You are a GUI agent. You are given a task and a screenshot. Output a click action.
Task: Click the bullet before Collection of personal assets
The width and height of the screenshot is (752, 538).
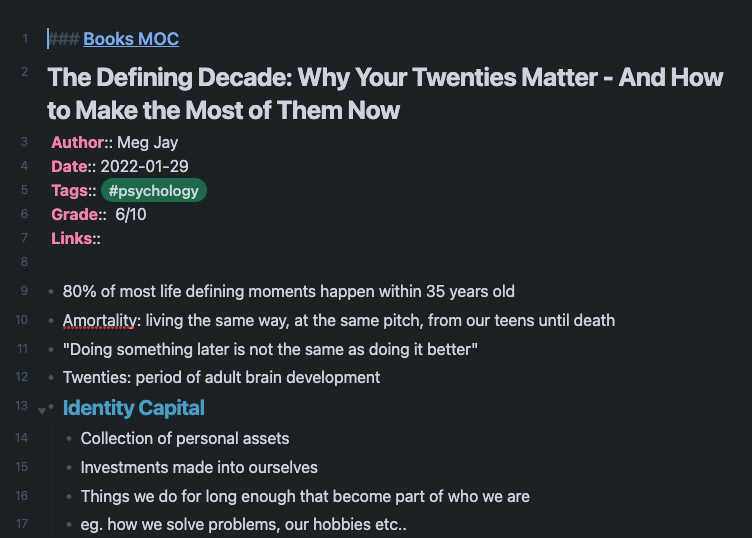click(69, 438)
